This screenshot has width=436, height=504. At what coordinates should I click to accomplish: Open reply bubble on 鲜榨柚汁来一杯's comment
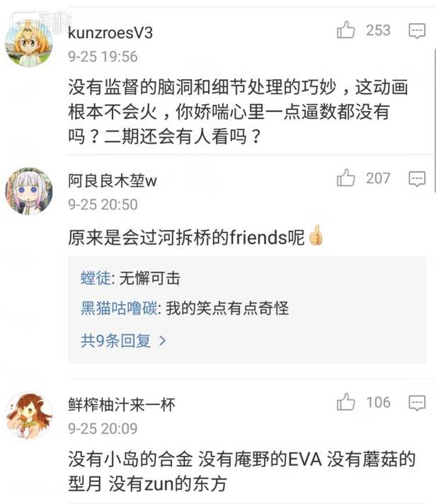(417, 403)
